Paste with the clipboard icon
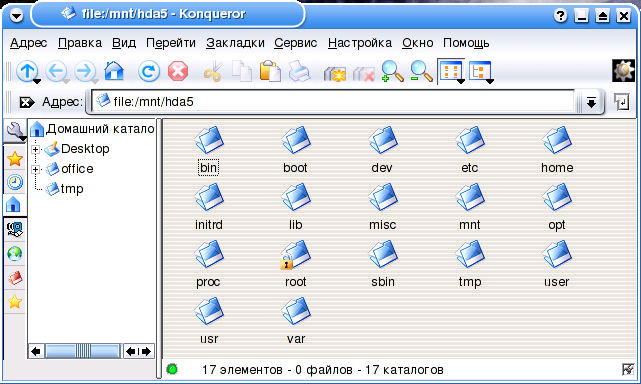Viewport: 641px width, 384px height. (270, 71)
